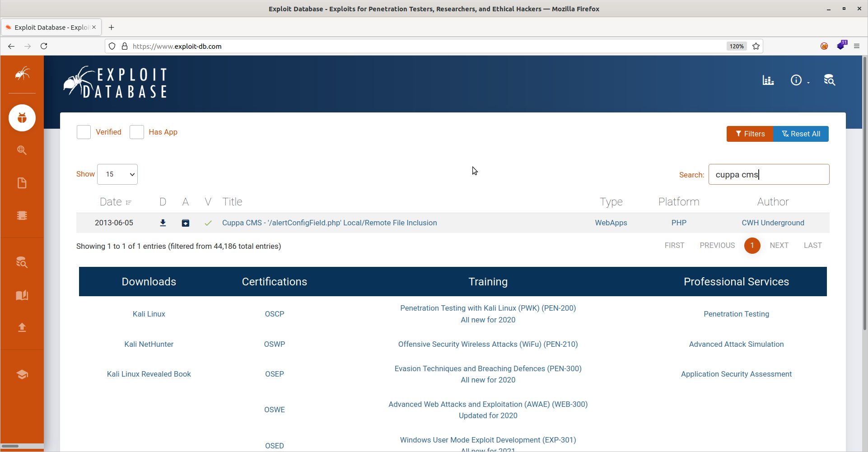Click the page vertical scrollbar
Screen dimensions: 868x452
(865, 194)
